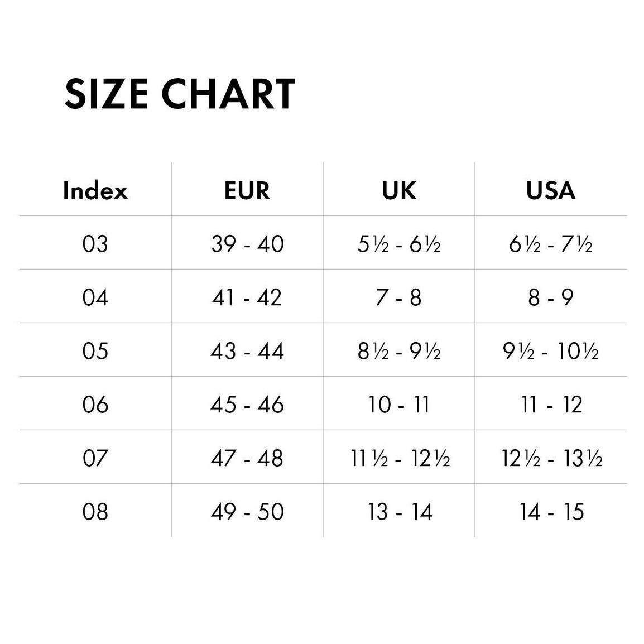Select index 06 row label
This screenshot has width=644, height=644.
(x=95, y=405)
